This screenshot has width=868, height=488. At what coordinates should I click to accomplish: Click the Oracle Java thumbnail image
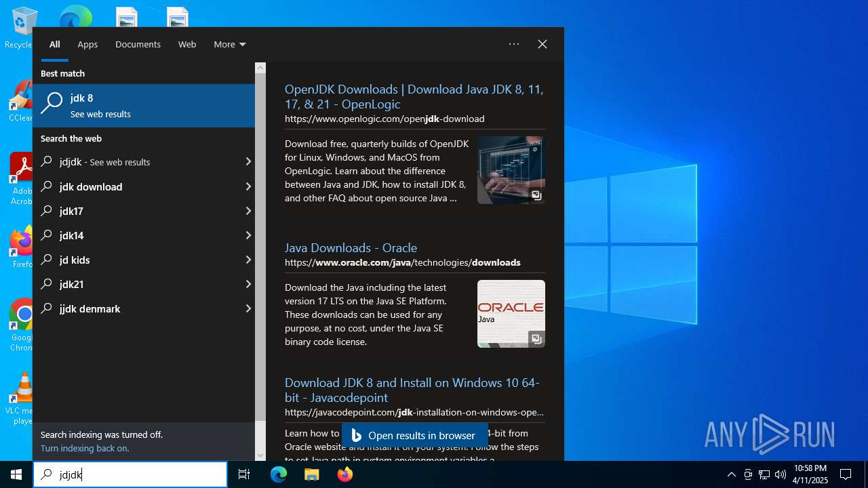(x=511, y=314)
